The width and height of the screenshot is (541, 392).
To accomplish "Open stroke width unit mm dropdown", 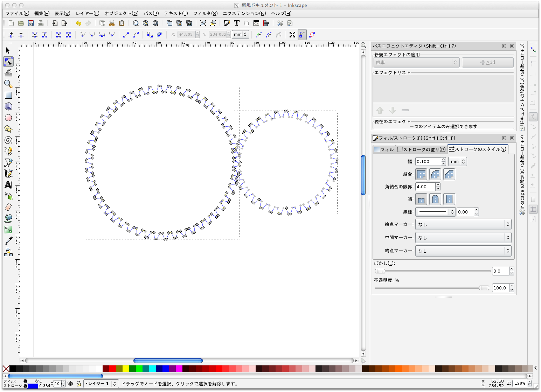I will pyautogui.click(x=458, y=161).
